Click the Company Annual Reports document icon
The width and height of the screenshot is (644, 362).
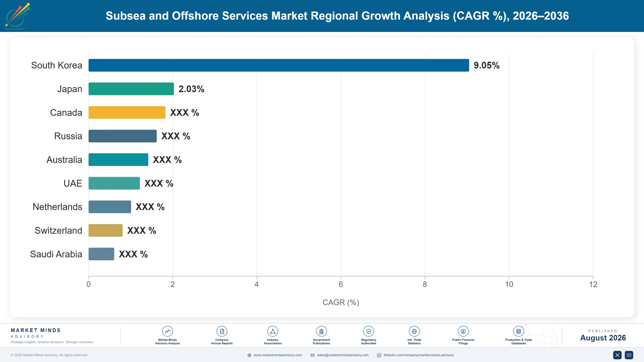click(x=222, y=331)
